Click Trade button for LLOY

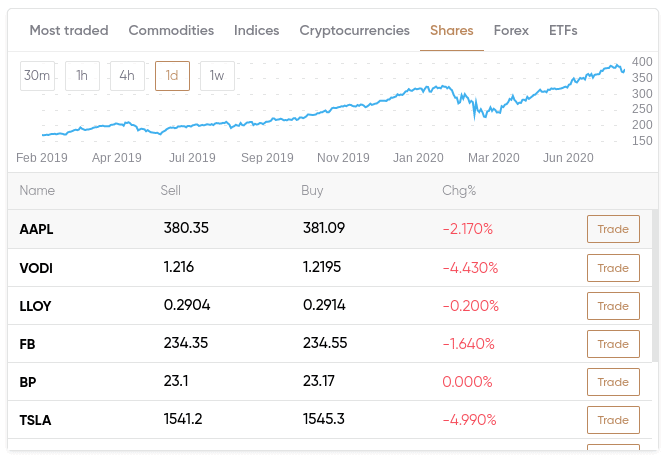tap(613, 306)
